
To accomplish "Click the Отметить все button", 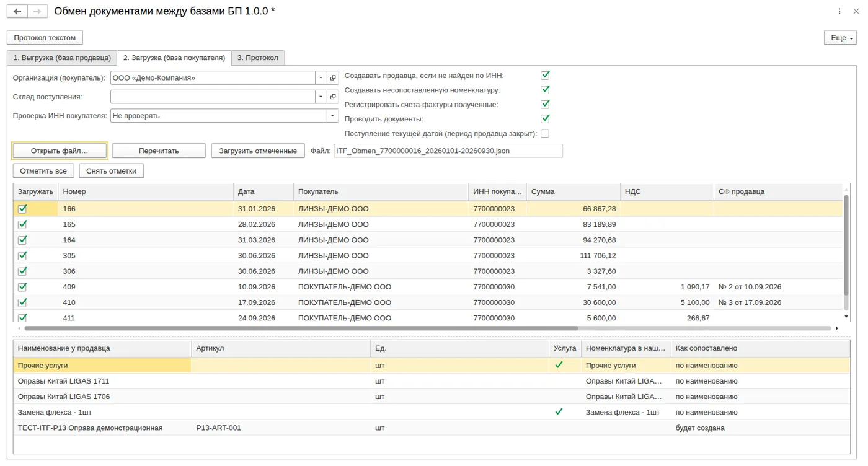I will coord(43,170).
